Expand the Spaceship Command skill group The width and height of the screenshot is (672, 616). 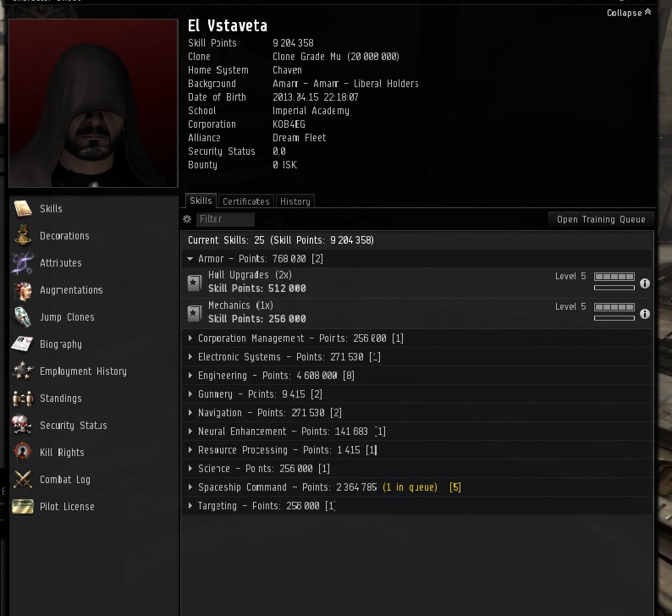(190, 487)
